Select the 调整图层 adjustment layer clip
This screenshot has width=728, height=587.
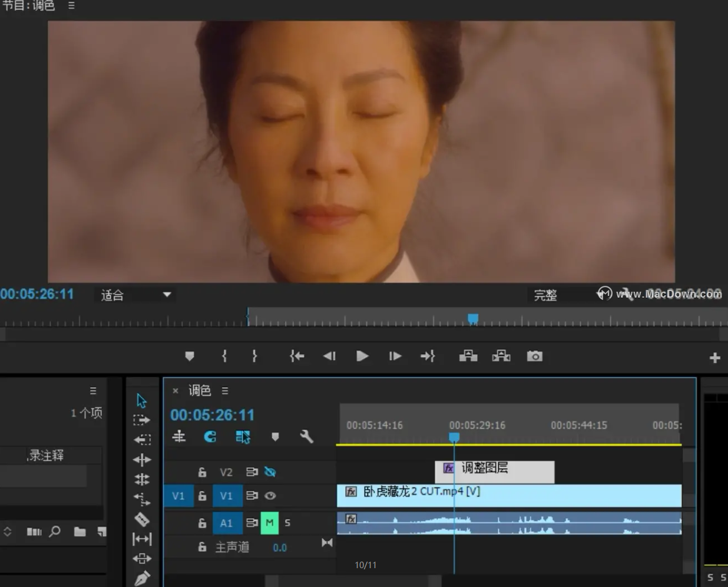coord(495,471)
